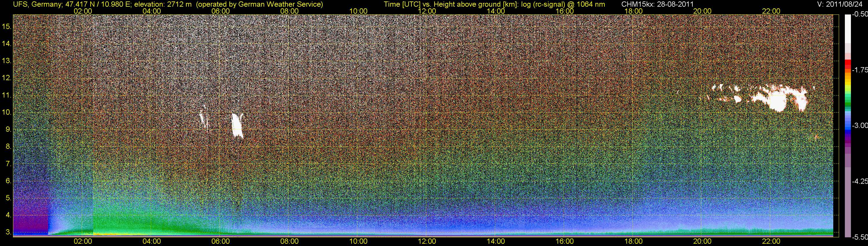
Task: Click the 12:00 label on the bottom time axis
Action: tap(427, 242)
